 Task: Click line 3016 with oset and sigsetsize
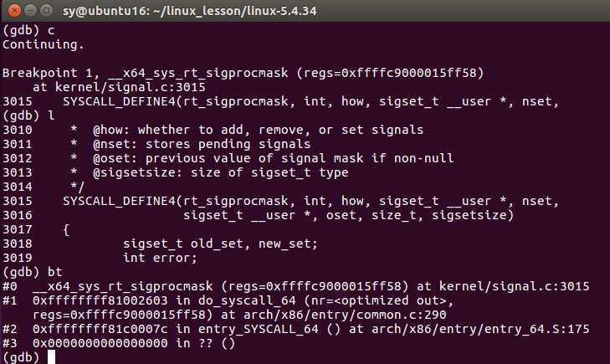(259, 215)
